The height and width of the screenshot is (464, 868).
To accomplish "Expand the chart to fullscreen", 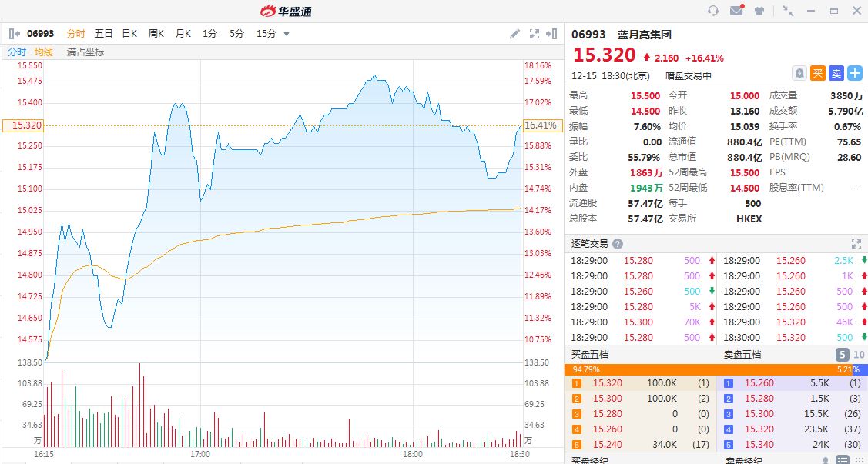I will pos(535,34).
